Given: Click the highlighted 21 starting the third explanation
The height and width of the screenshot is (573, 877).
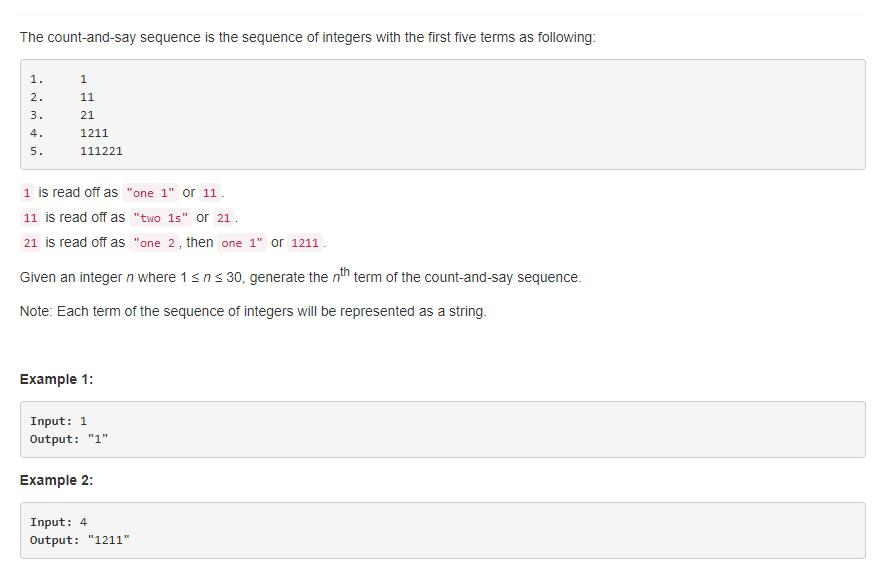Looking at the screenshot, I should click(30, 243).
